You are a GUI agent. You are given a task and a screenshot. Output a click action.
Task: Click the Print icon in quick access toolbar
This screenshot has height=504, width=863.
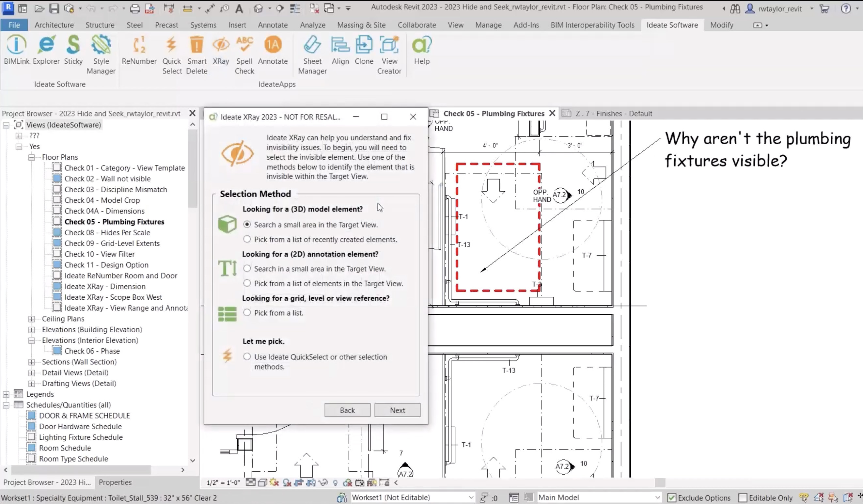point(134,8)
